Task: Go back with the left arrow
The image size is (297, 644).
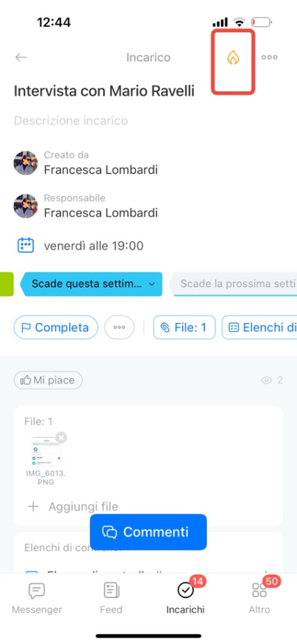Action: coord(21,57)
